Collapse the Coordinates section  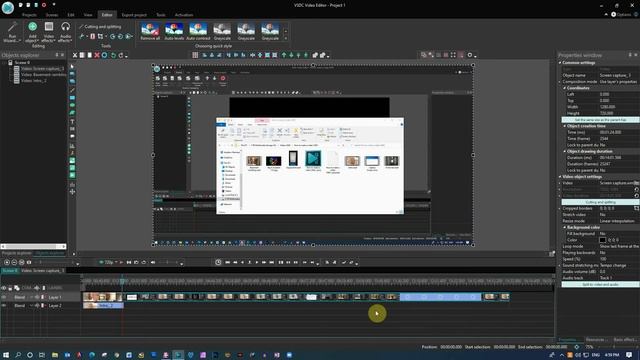click(565, 88)
